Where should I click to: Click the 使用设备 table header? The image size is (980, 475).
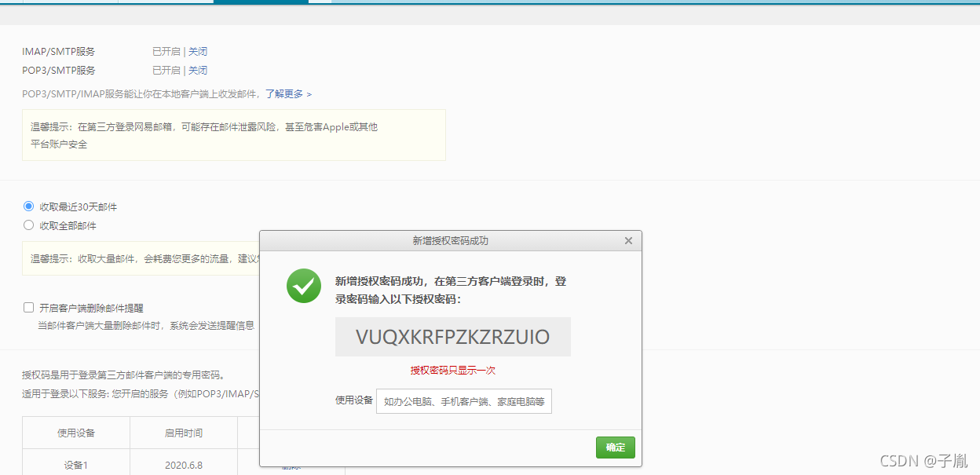tap(75, 433)
